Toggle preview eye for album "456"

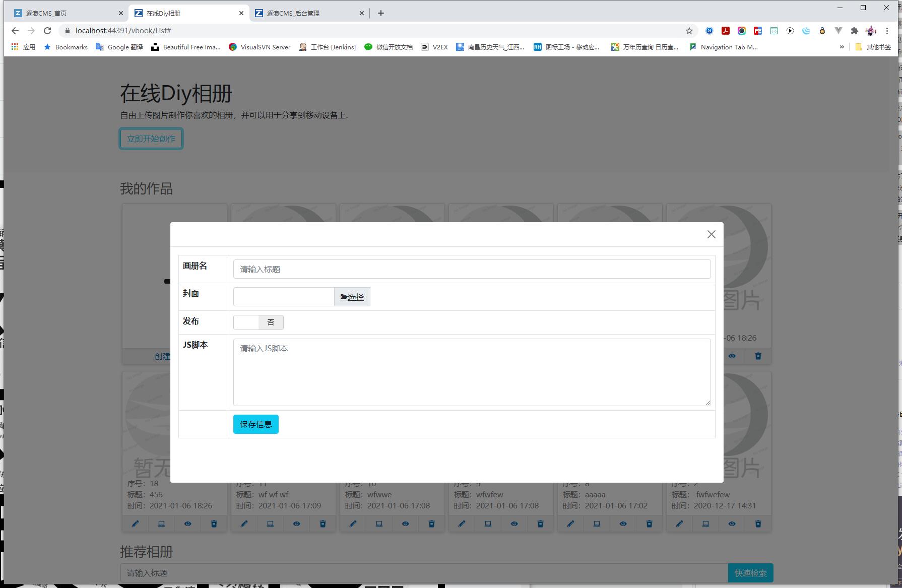click(187, 524)
